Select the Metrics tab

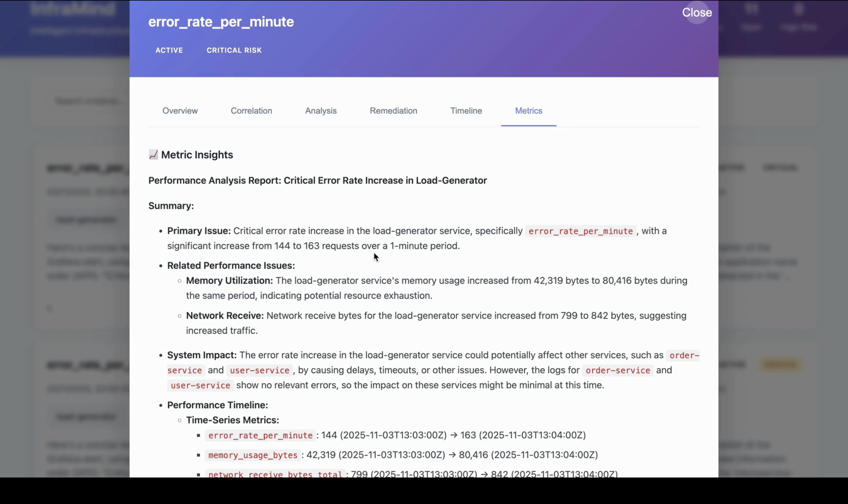(x=529, y=111)
